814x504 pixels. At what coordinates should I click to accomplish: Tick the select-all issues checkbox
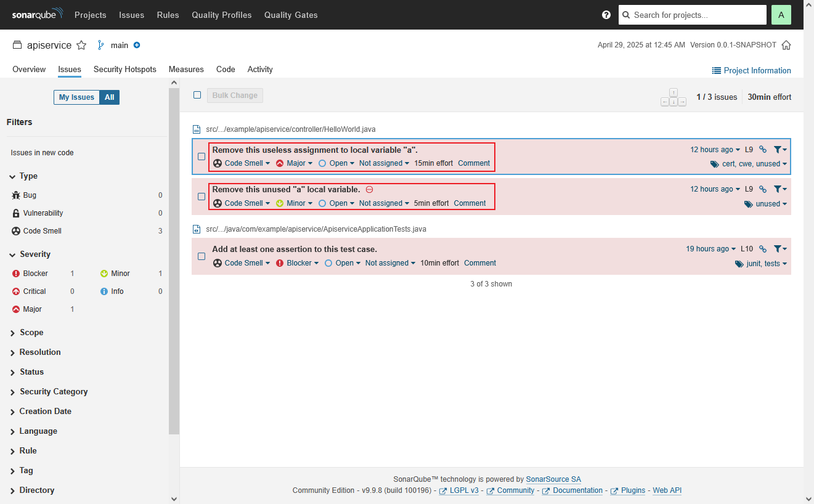point(197,95)
